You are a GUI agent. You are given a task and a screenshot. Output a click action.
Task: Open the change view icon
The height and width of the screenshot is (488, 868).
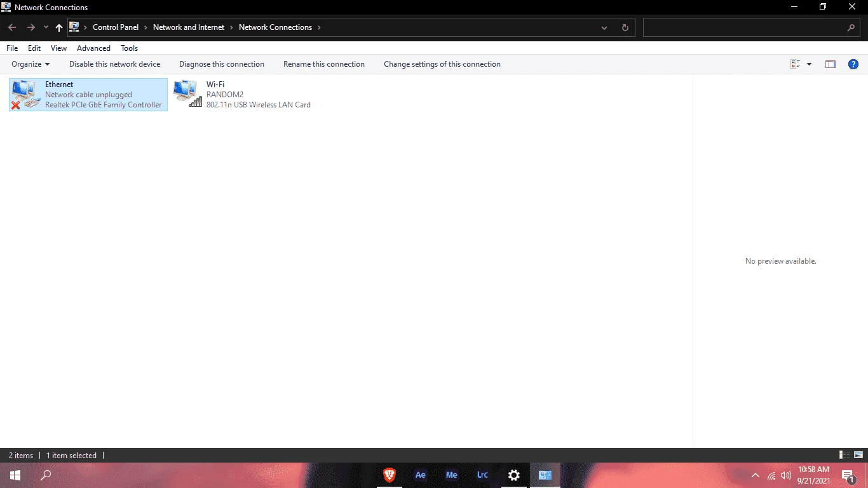click(795, 64)
